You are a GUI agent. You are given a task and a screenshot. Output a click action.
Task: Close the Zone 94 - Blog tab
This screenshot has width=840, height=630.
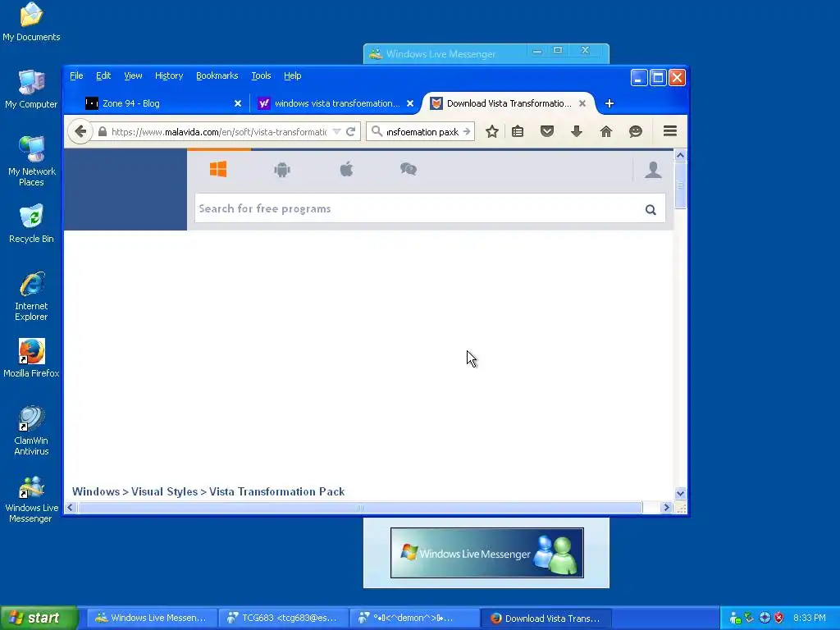[x=238, y=103]
